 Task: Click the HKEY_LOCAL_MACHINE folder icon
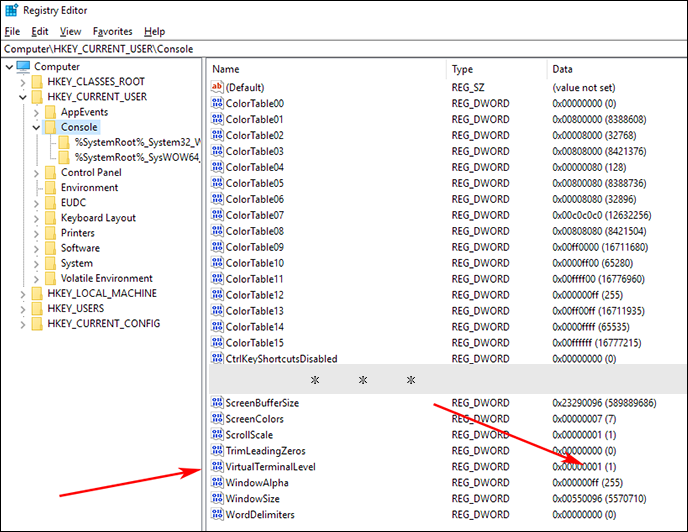(x=38, y=293)
